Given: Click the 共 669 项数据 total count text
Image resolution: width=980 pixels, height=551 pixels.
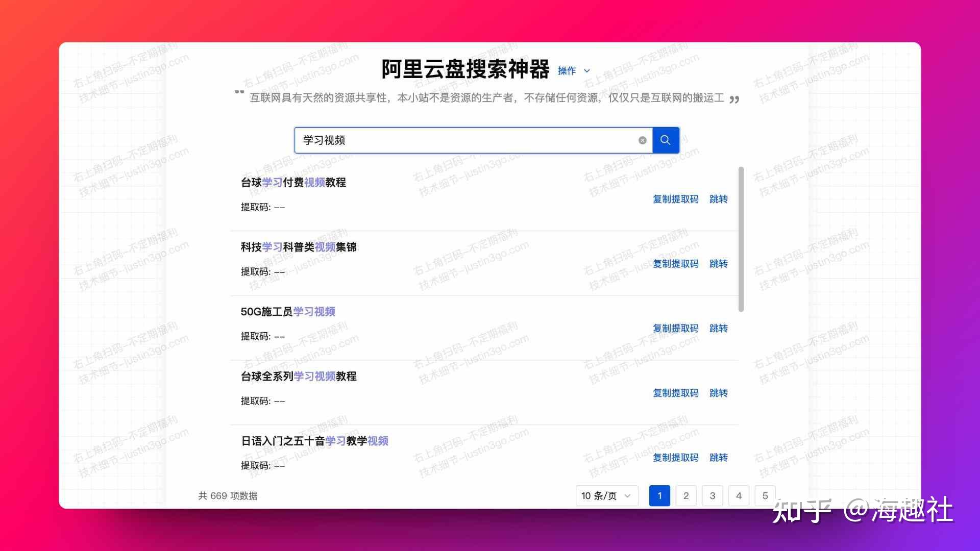Looking at the screenshot, I should [x=228, y=496].
